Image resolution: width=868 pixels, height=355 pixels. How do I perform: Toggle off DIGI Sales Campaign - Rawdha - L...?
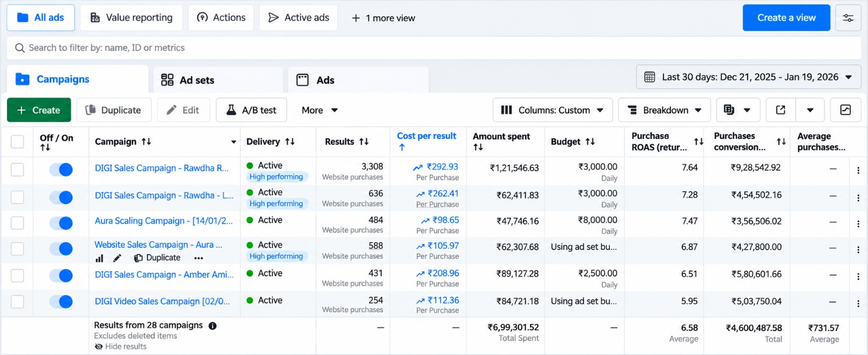click(x=61, y=197)
